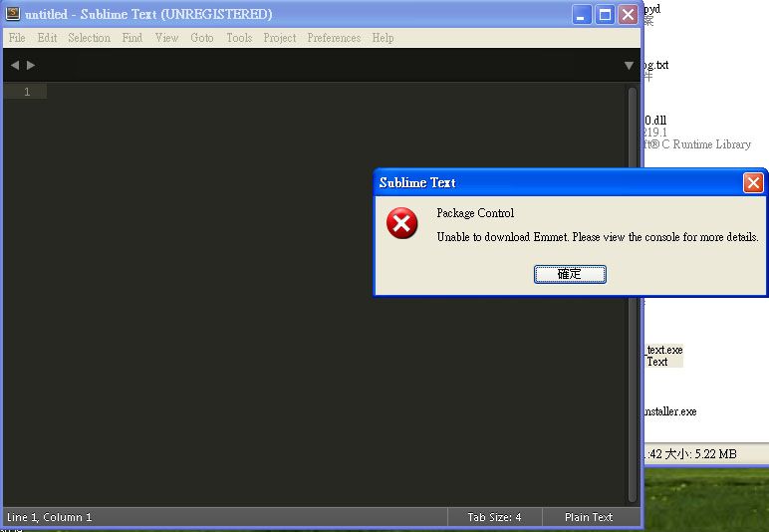Image resolution: width=769 pixels, height=532 pixels.
Task: Click the Sublime Text title bar icon
Action: tap(13, 15)
